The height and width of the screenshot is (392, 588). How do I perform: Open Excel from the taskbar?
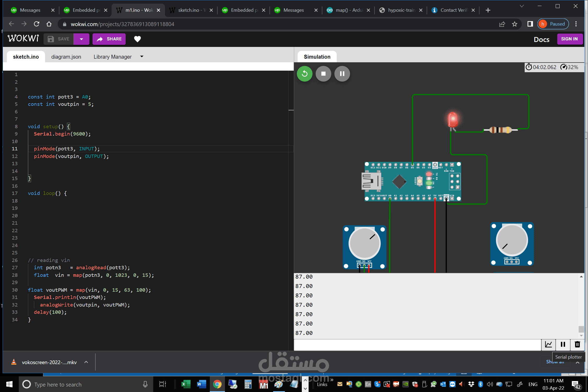pyautogui.click(x=186, y=384)
